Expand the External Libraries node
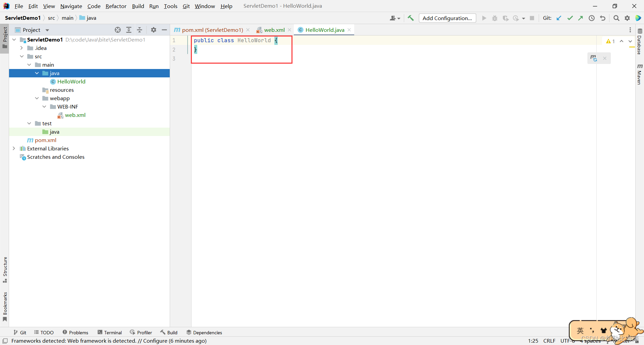The height and width of the screenshot is (345, 644). [14, 148]
